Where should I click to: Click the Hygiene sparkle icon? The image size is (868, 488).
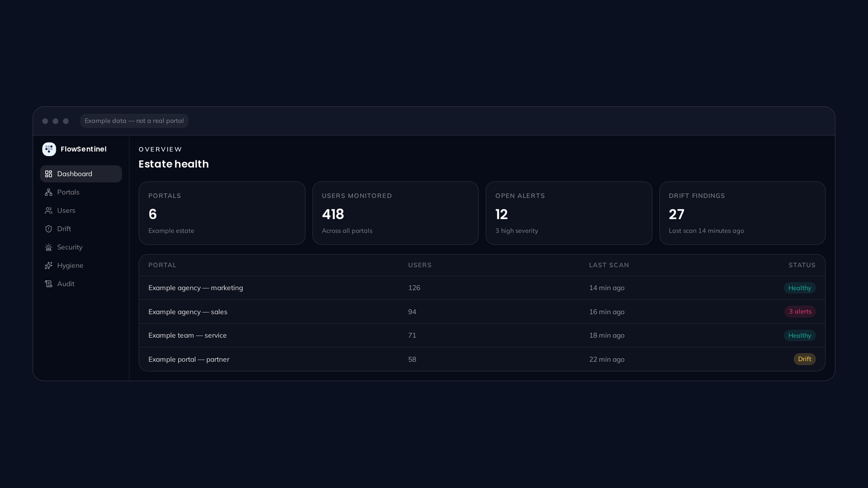(x=49, y=266)
